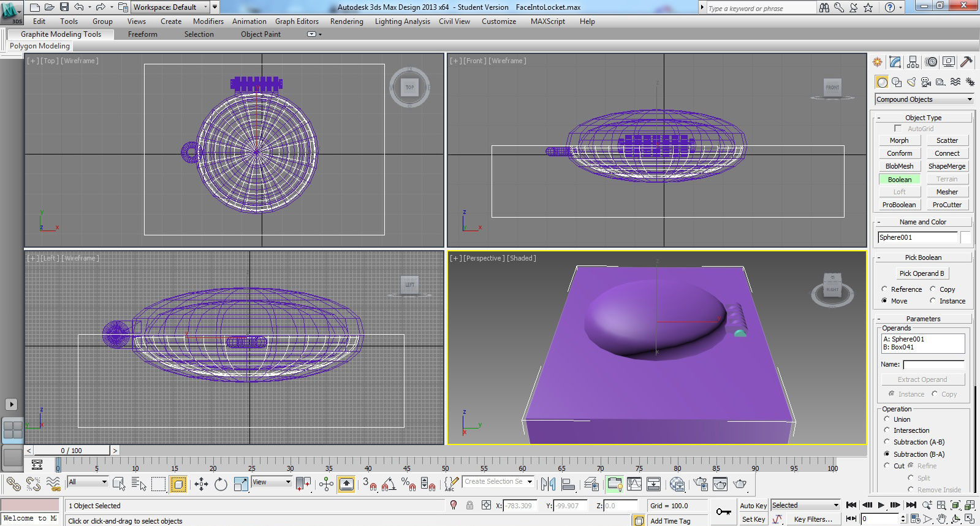Open the Create Selection Set dropdown
This screenshot has width=980, height=526.
coord(498,481)
